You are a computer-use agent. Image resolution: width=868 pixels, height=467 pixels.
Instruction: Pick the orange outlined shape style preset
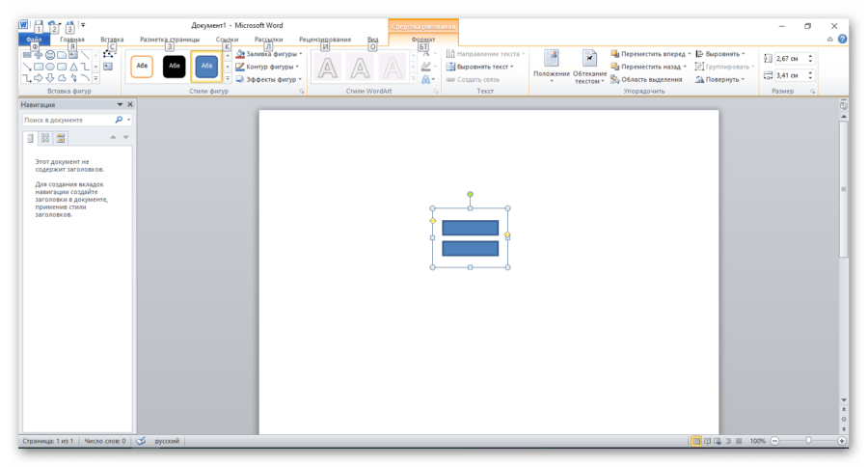point(142,66)
